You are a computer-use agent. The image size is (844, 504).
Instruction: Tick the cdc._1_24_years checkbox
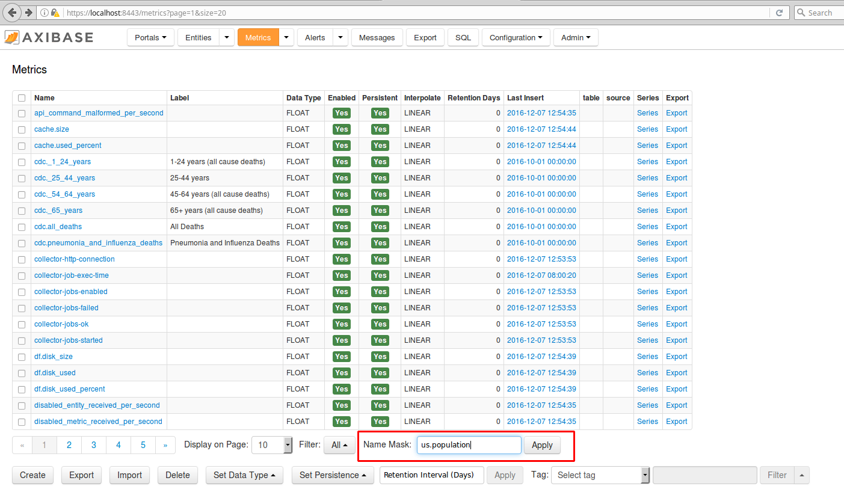coord(22,162)
